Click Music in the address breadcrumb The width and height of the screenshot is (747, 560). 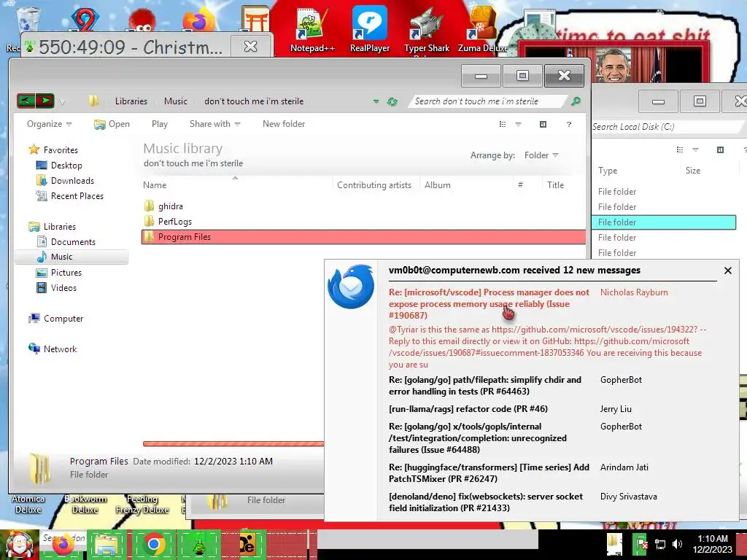pyautogui.click(x=175, y=101)
